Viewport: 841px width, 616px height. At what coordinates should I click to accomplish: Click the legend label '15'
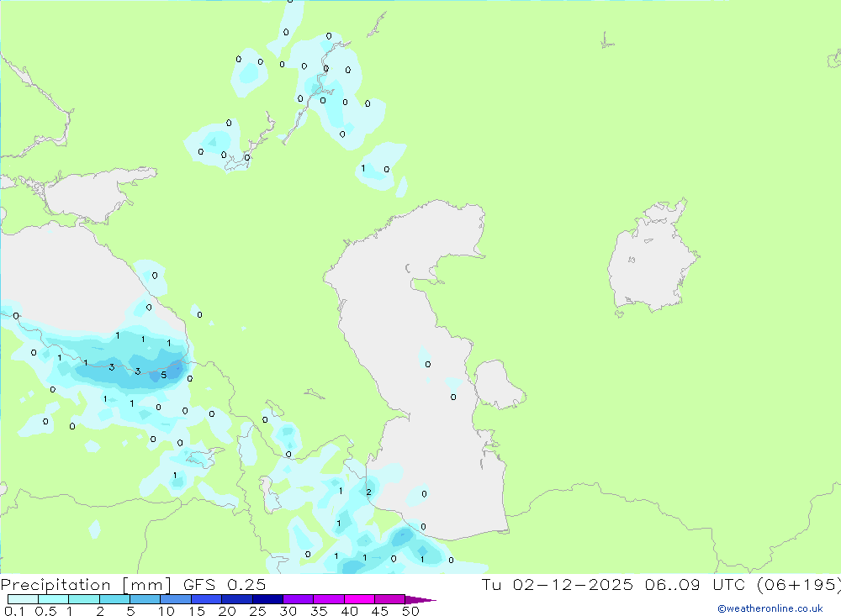click(197, 611)
